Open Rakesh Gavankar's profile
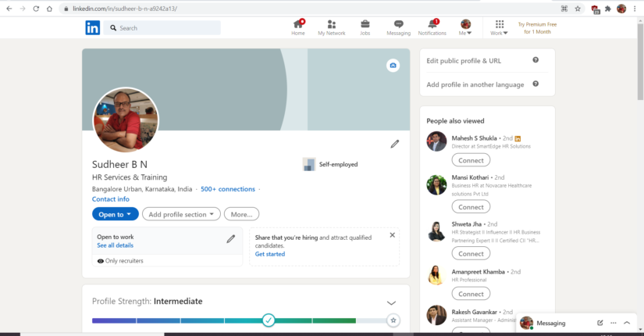 click(474, 312)
